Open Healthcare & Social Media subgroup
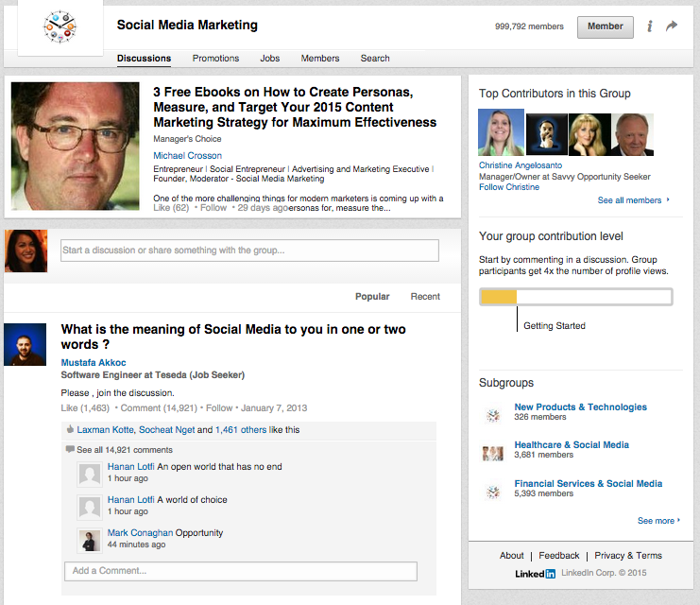Screen dimensions: 700x605 click(x=572, y=444)
